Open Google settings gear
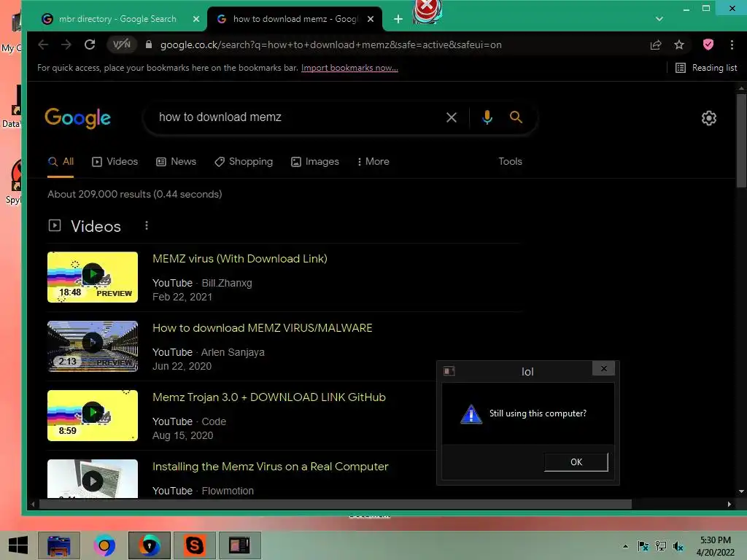This screenshot has height=560, width=747. pos(709,118)
